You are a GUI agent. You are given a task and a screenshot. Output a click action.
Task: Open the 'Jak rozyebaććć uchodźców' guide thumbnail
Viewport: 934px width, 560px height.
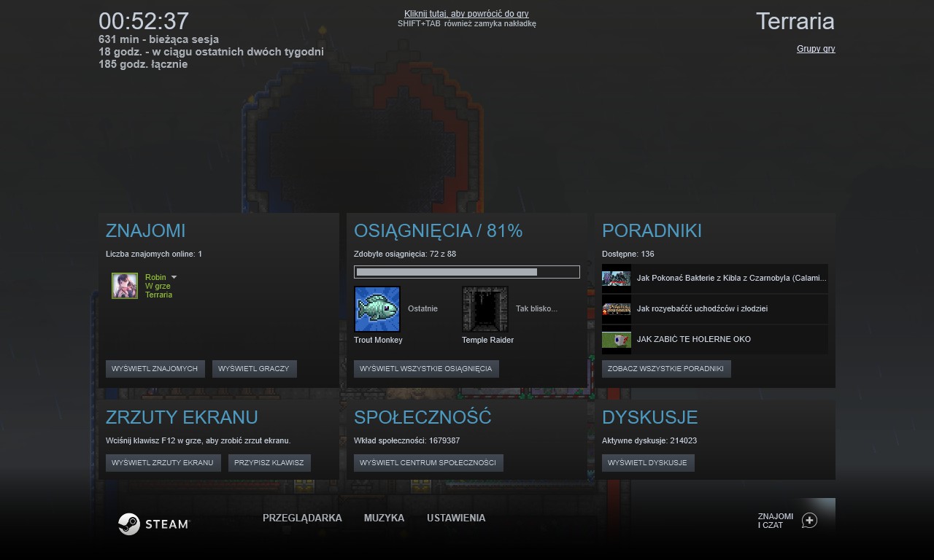[x=617, y=308]
